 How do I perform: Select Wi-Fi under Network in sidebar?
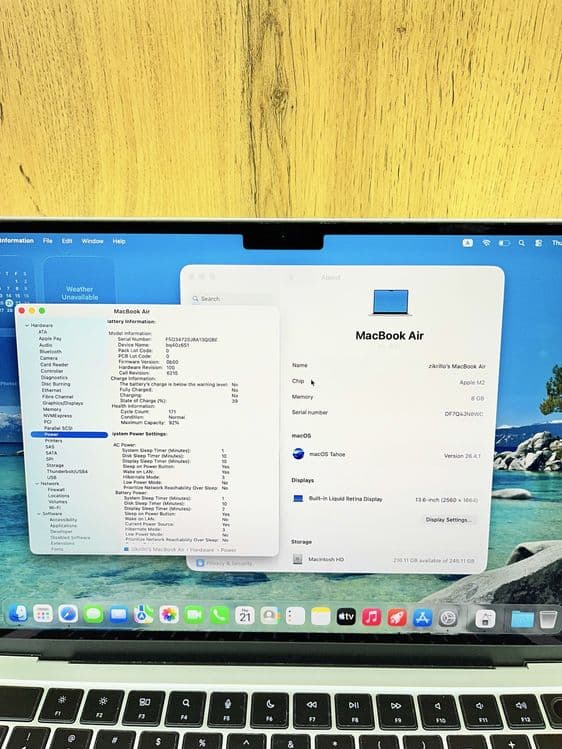point(55,507)
